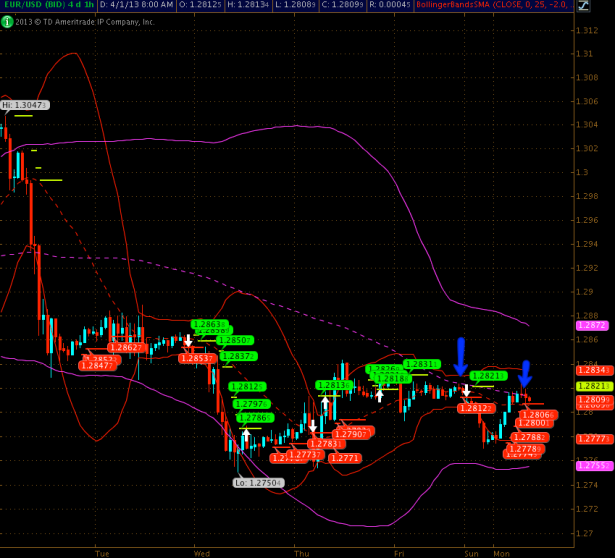Click the first blue arrow above Sun
The height and width of the screenshot is (558, 615).
(461, 356)
